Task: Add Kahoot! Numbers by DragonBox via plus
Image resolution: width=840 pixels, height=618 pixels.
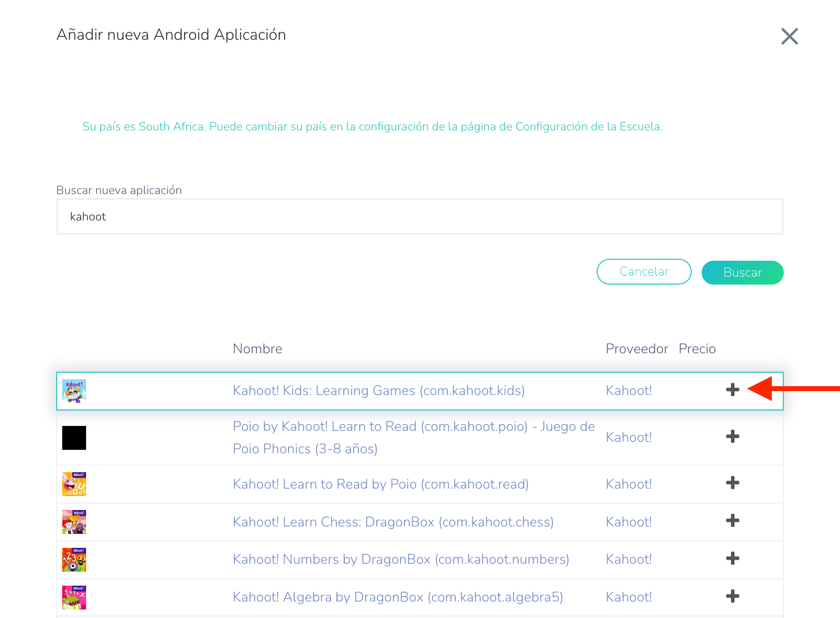Action: coord(733,559)
